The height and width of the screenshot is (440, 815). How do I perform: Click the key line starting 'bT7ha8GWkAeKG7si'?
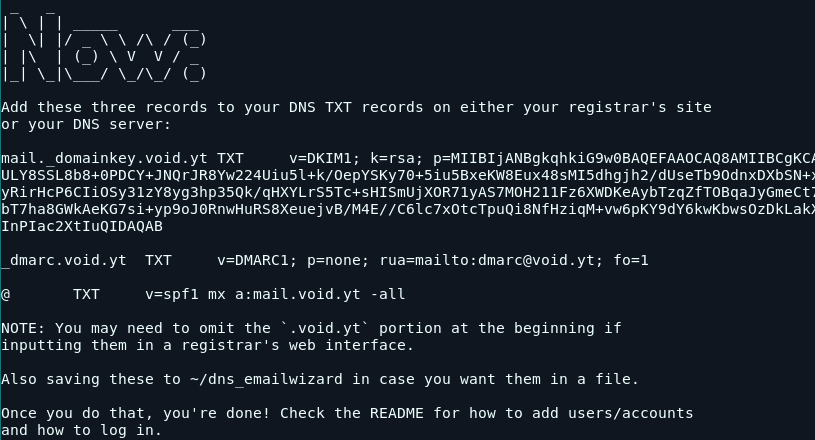tap(408, 209)
